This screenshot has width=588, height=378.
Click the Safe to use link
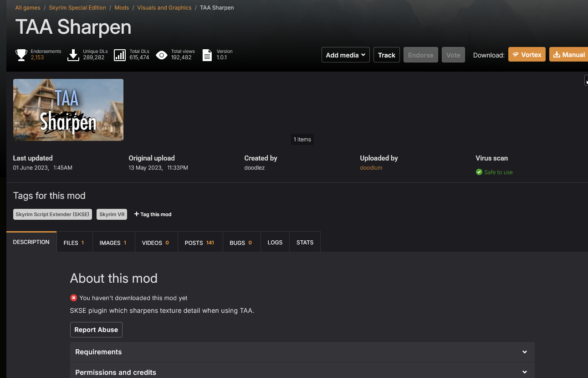[498, 172]
